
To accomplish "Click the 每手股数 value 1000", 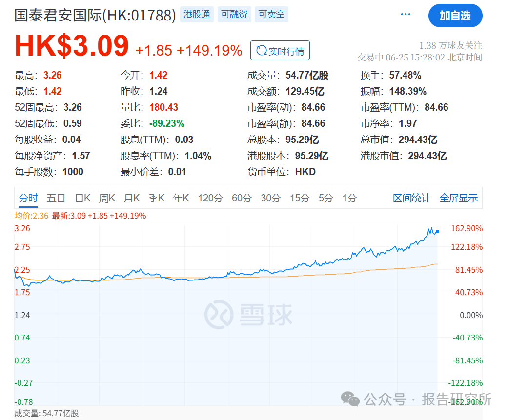I will point(73,172).
